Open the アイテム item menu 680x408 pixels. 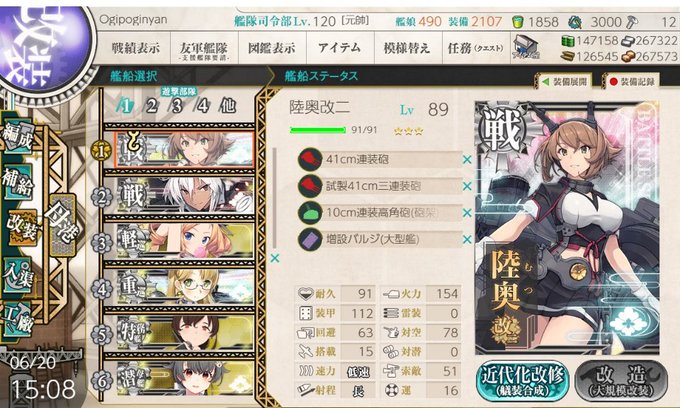point(340,48)
